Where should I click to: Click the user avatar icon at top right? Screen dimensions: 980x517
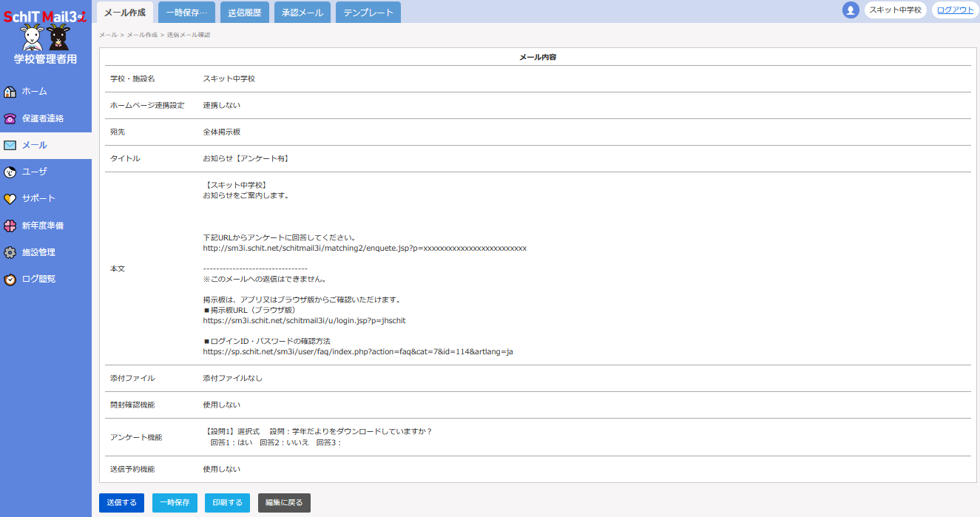tap(851, 10)
